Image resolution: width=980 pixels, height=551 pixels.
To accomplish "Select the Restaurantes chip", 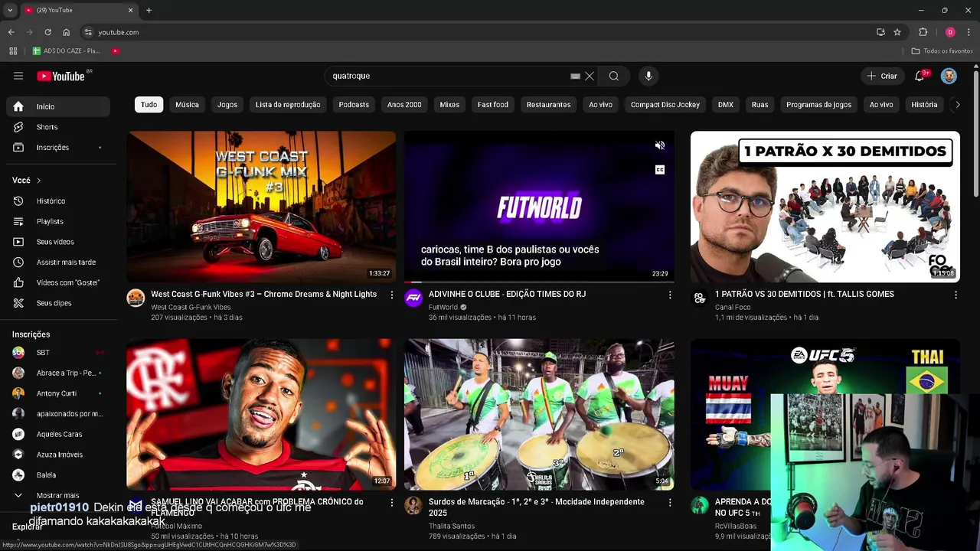I will point(548,105).
